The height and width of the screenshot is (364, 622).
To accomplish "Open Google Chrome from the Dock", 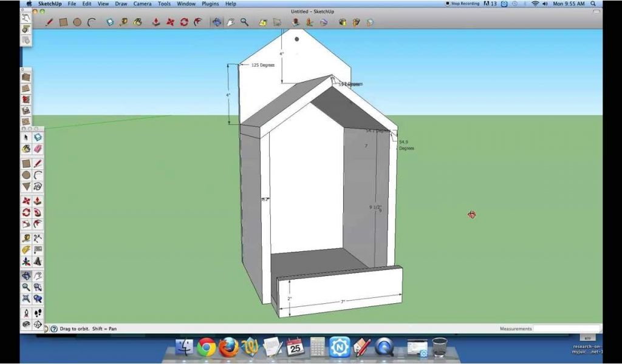I will [206, 347].
